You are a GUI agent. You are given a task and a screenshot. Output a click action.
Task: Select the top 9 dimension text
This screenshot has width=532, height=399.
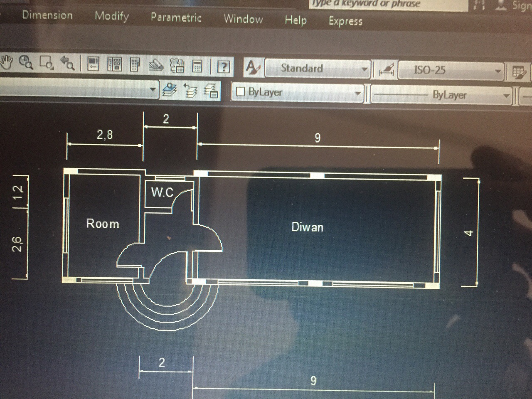click(318, 138)
